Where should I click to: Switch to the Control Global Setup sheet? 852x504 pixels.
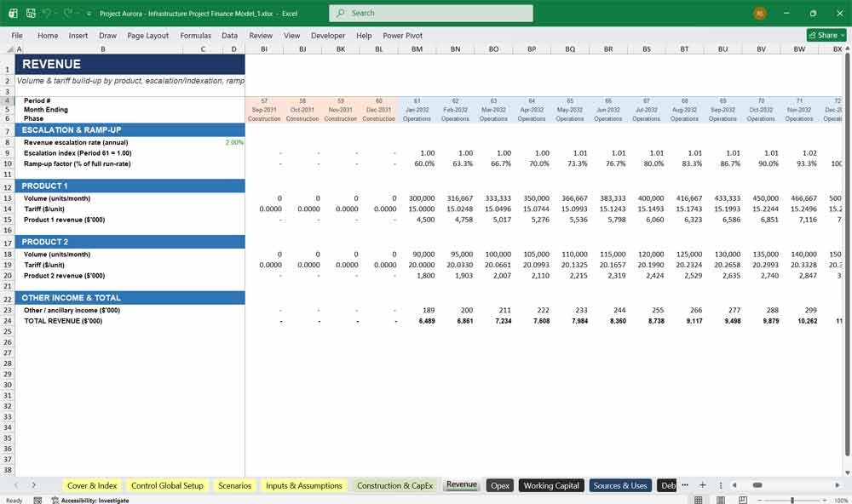167,485
